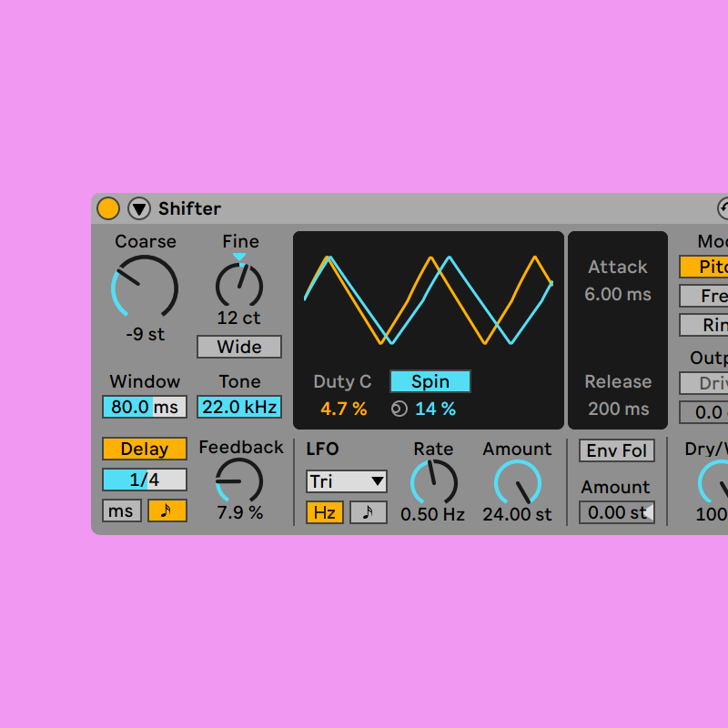728x728 pixels.
Task: Click the Window 80.0 ms field
Action: coord(145,407)
